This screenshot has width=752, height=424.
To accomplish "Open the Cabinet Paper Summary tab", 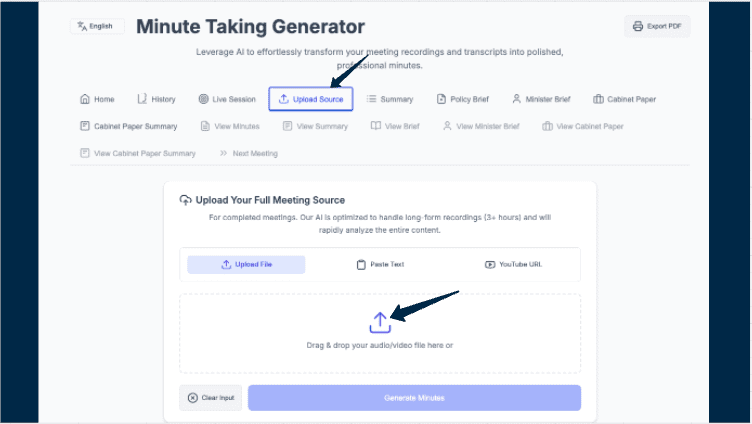I will pyautogui.click(x=128, y=127).
